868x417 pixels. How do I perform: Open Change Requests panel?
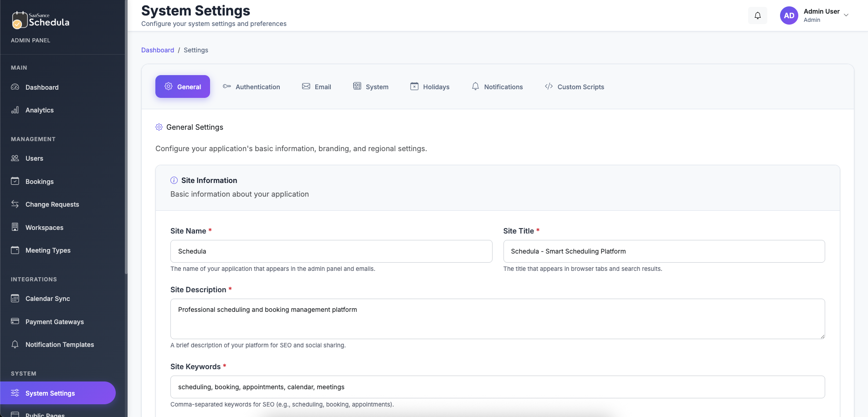tap(52, 204)
